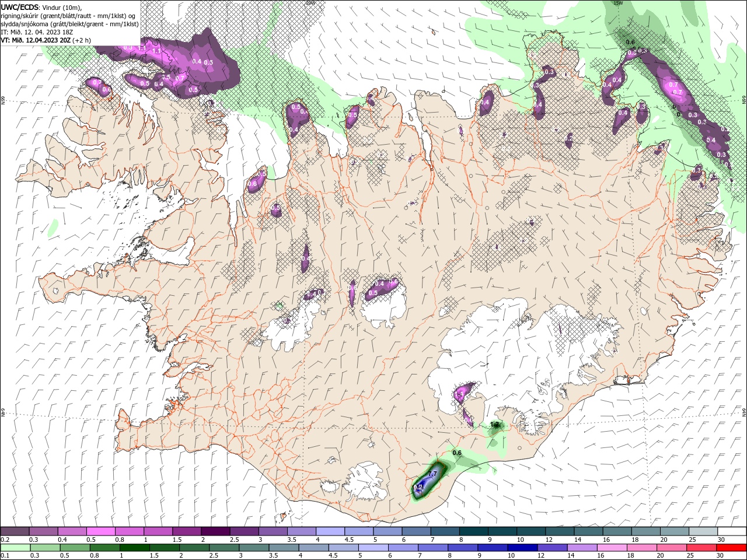Click the violet rain swatch between 12 and 14

tap(552, 548)
